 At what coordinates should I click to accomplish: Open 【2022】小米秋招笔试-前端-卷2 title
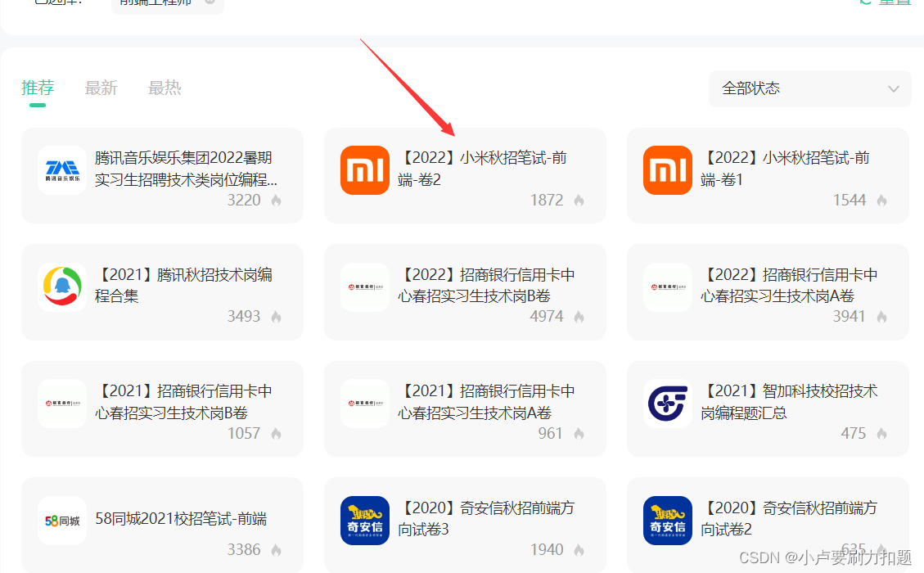coord(483,169)
